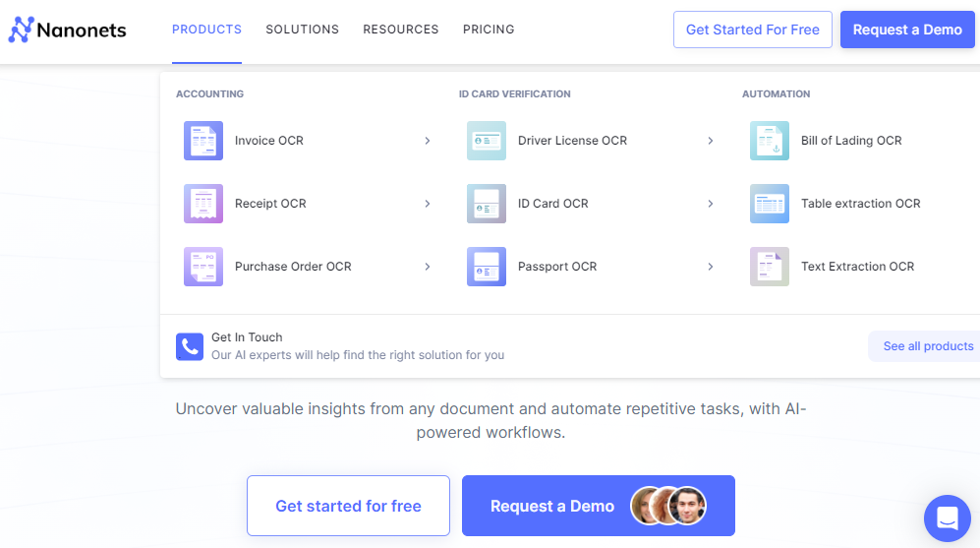Select the Receipt OCR icon
The width and height of the screenshot is (980, 548).
click(x=203, y=204)
